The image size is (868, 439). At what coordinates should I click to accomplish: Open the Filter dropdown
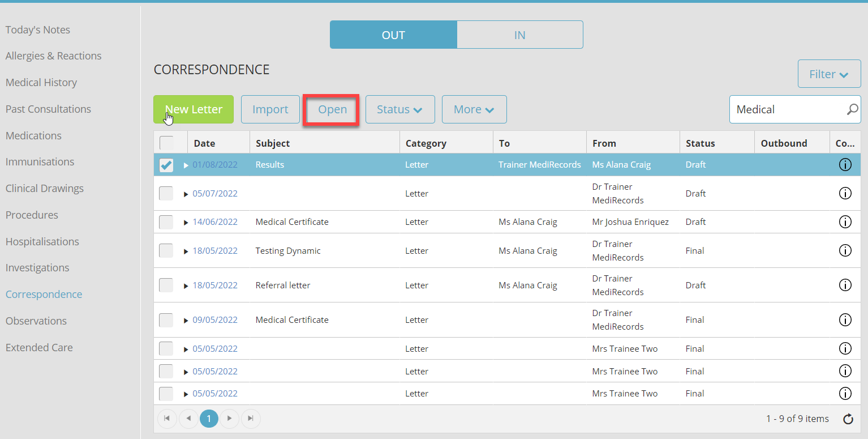pyautogui.click(x=829, y=74)
